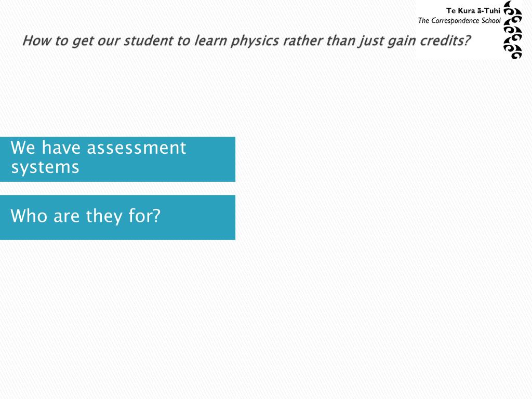Screen dimensions: 532x399
Task: Click the word "physics" in the slide title
Action: tap(255, 41)
